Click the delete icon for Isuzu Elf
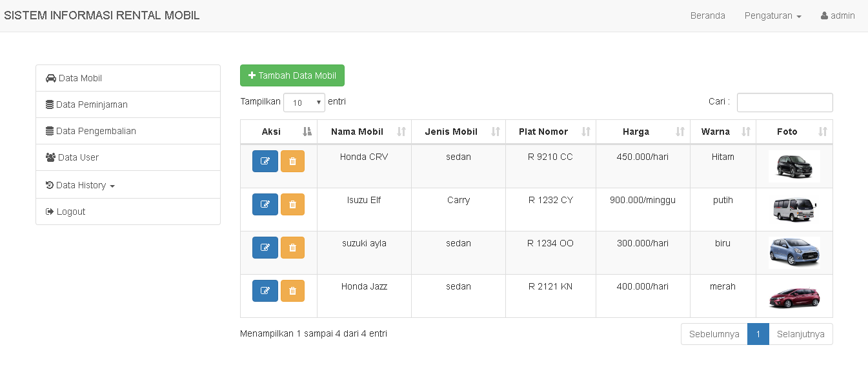This screenshot has width=868, height=374. 292,204
